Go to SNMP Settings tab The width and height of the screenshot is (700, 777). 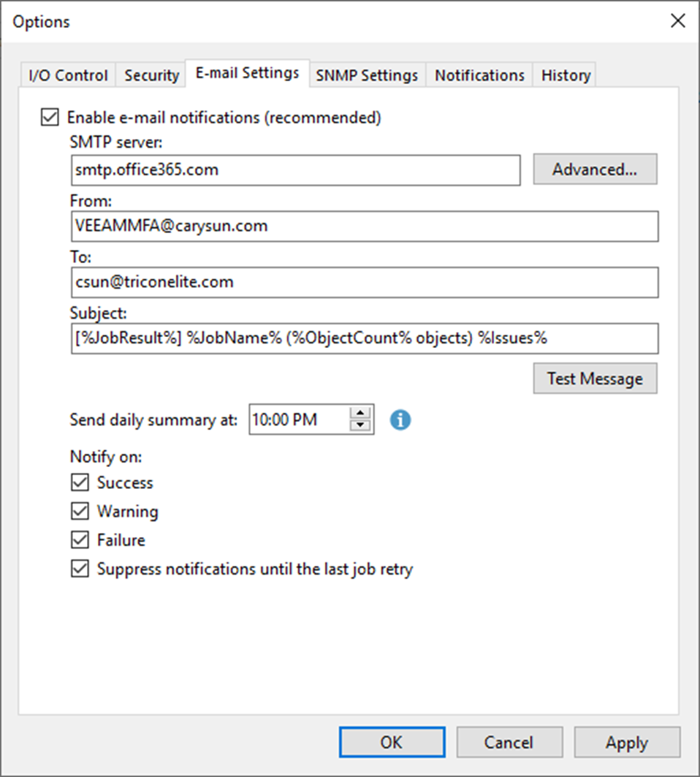pyautogui.click(x=367, y=75)
